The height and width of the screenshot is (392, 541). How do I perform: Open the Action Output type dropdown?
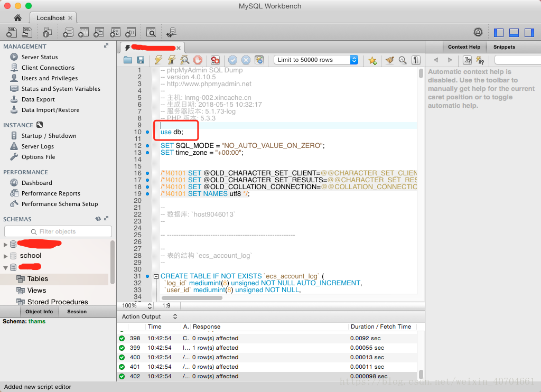point(175,316)
